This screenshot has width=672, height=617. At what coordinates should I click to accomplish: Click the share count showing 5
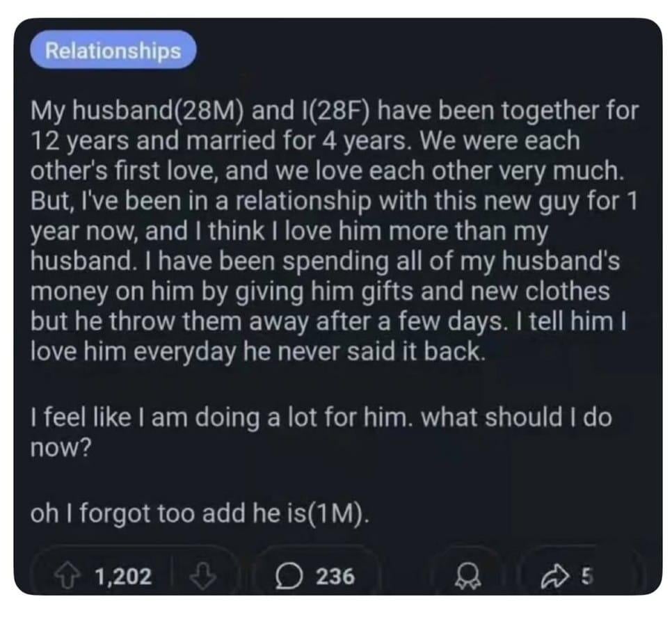coord(587,577)
